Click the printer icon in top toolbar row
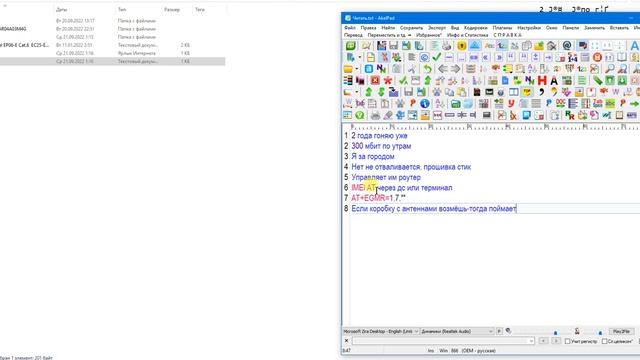 447,46
